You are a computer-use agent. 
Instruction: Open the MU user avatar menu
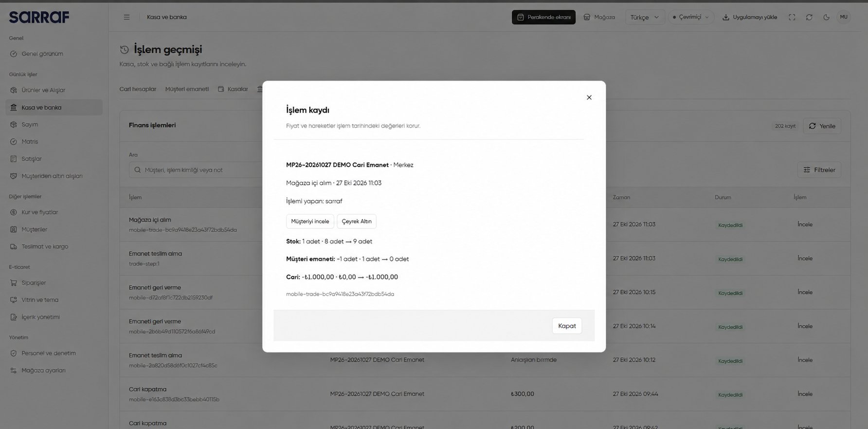[844, 17]
